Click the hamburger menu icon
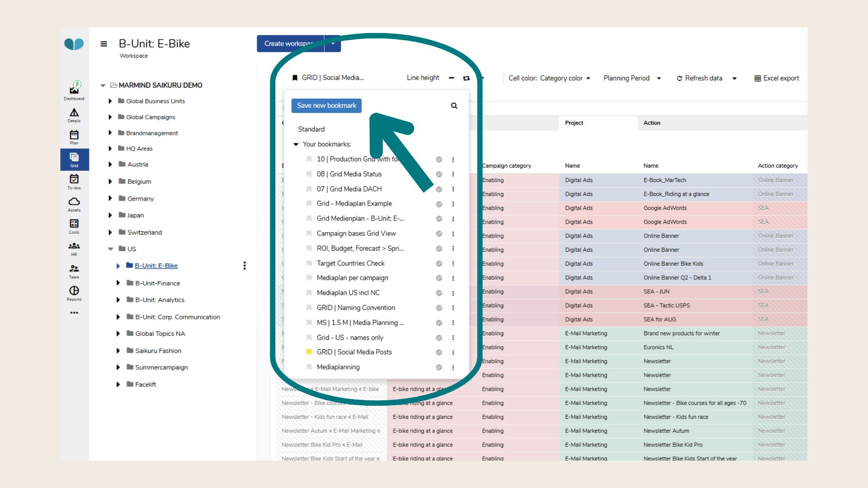This screenshot has height=488, width=868. (x=104, y=44)
